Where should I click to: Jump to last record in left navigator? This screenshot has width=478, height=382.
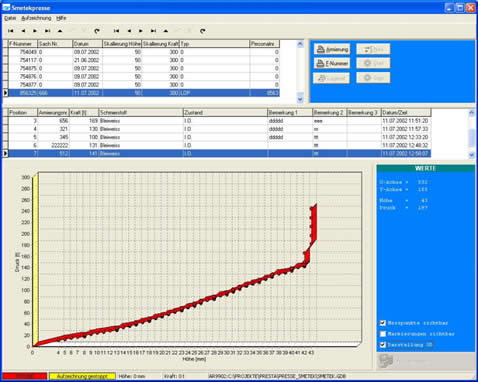48,31
